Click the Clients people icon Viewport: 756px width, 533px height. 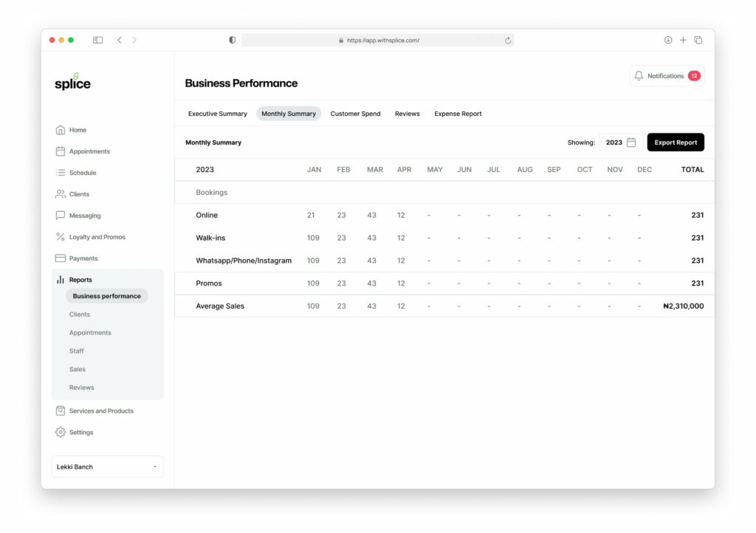tap(61, 193)
